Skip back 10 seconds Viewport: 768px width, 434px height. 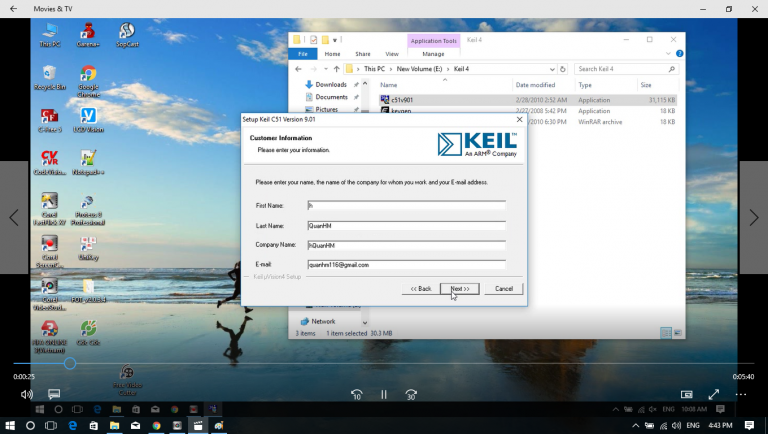click(x=356, y=395)
